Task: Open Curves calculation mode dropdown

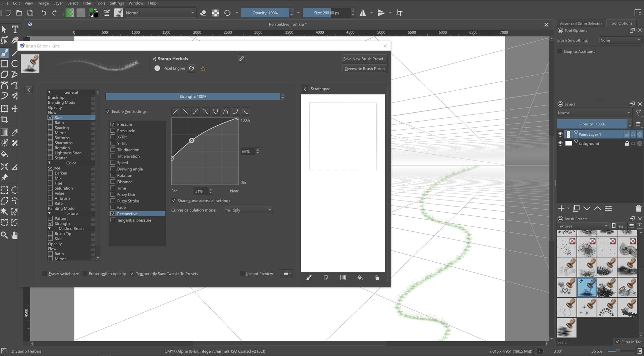Action: (248, 210)
